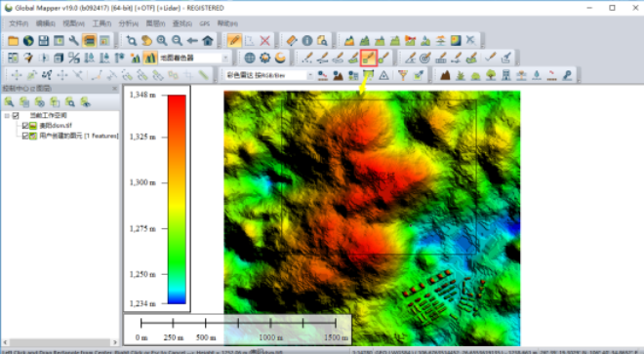Click the save workspace floppy disk icon

44,41
